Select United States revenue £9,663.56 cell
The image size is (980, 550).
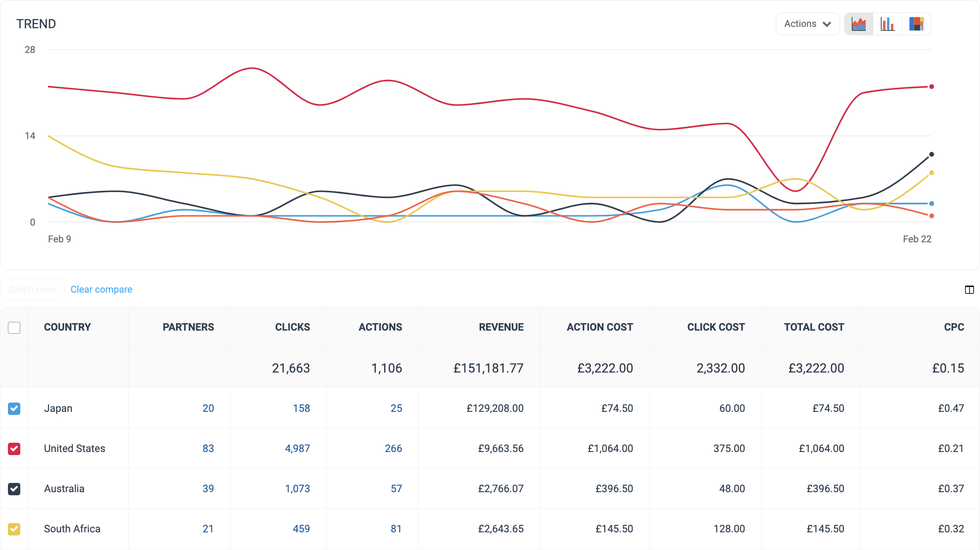479,448
